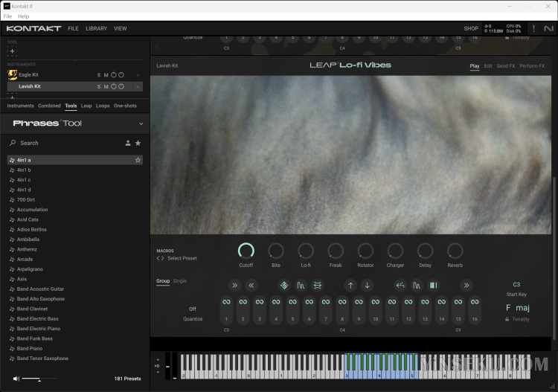The width and height of the screenshot is (558, 392).
Task: Click the Native Instruments NI logo icon
Action: pyautogui.click(x=549, y=28)
